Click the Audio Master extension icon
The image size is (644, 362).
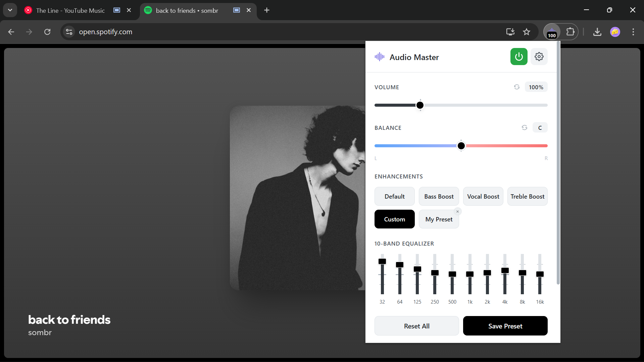(552, 32)
